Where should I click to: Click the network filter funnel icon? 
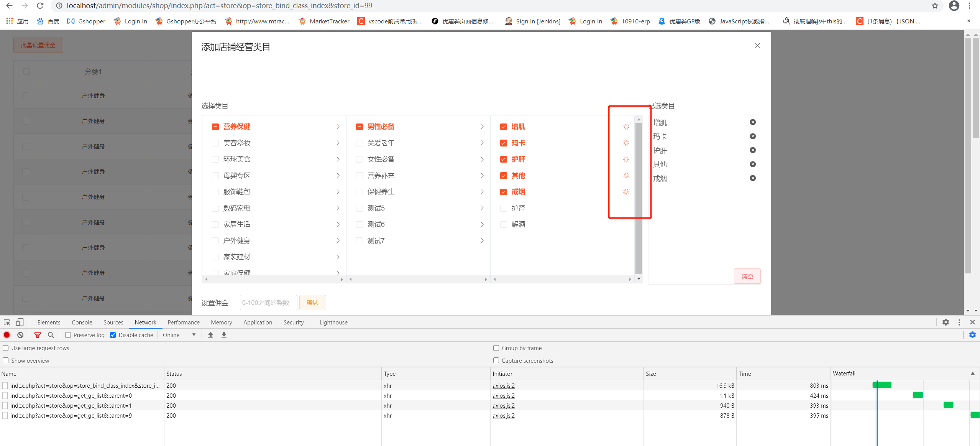(38, 335)
